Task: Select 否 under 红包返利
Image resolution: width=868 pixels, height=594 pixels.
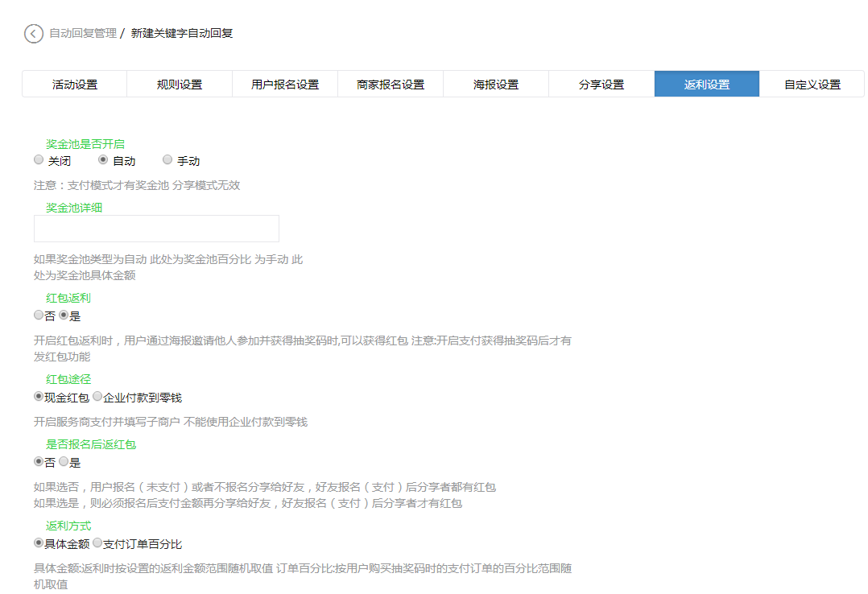Action: coord(38,316)
